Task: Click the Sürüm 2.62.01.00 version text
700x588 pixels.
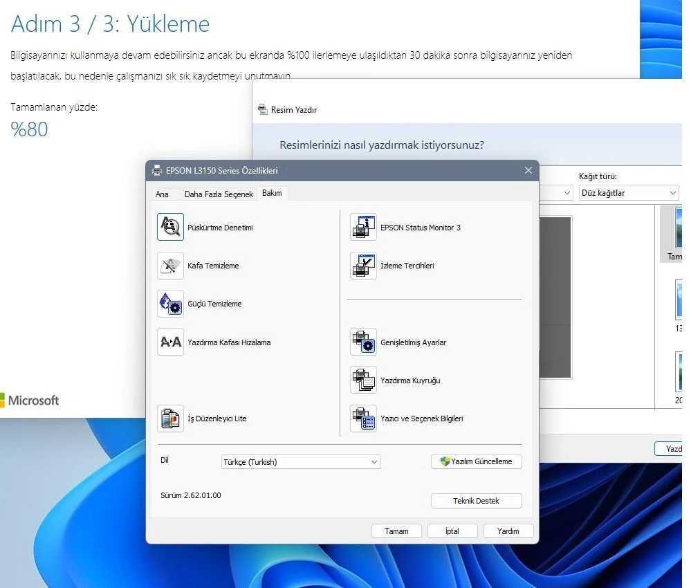Action: tap(191, 495)
